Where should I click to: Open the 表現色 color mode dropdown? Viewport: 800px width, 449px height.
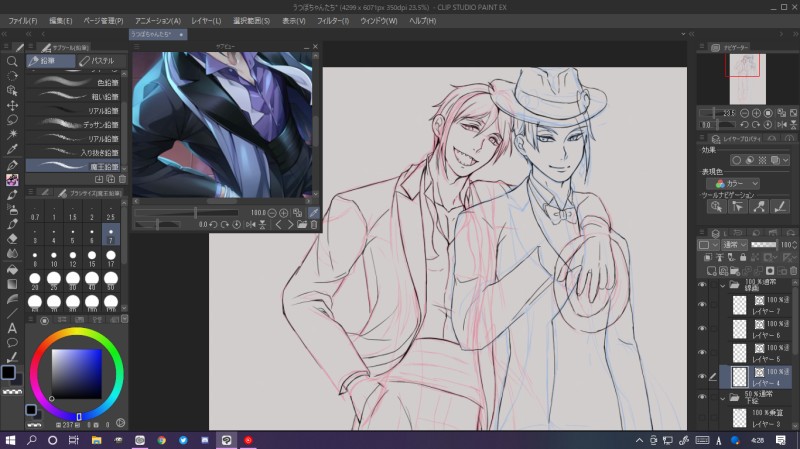(732, 184)
